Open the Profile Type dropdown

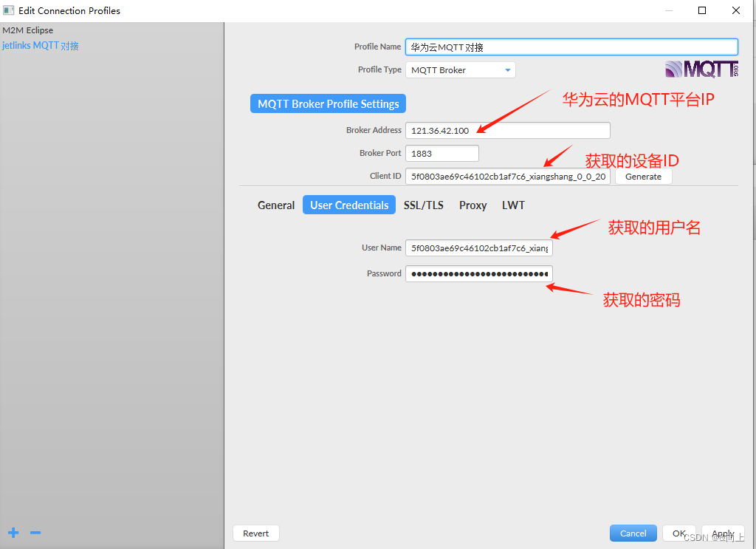[x=461, y=70]
